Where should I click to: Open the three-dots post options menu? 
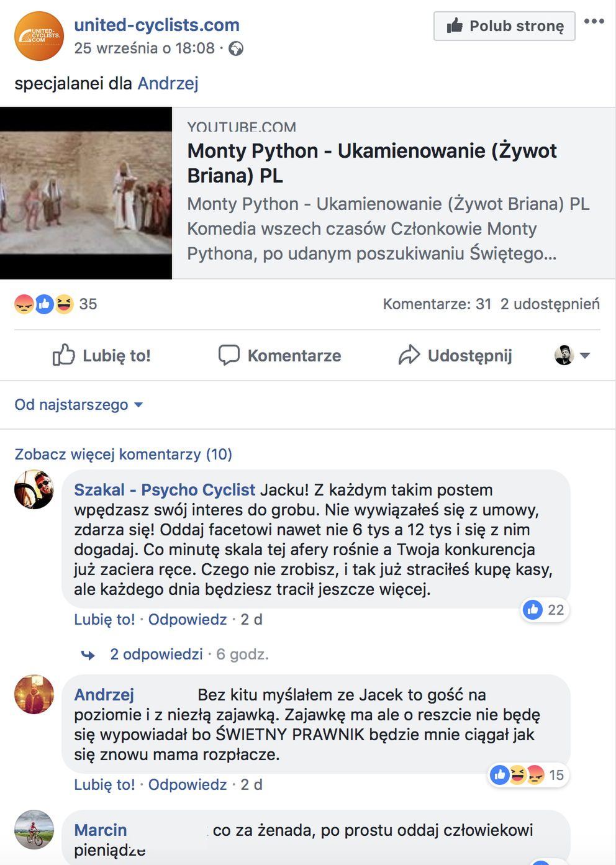point(594,22)
